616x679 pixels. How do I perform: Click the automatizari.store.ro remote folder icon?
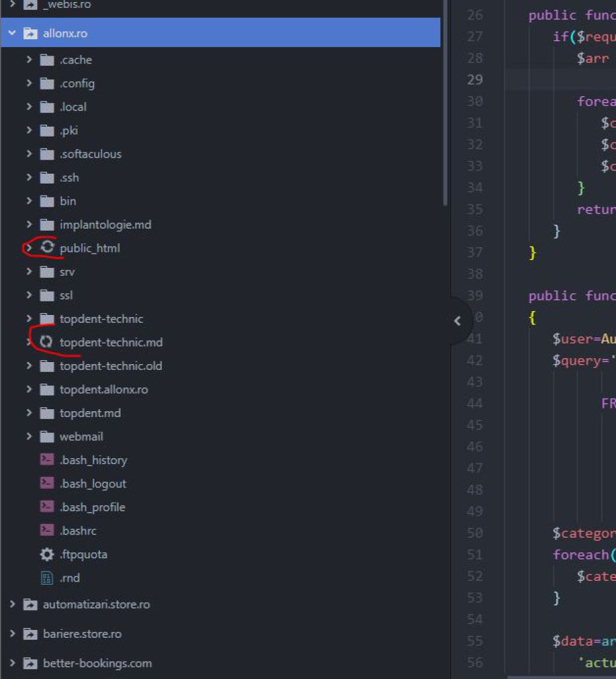(31, 604)
